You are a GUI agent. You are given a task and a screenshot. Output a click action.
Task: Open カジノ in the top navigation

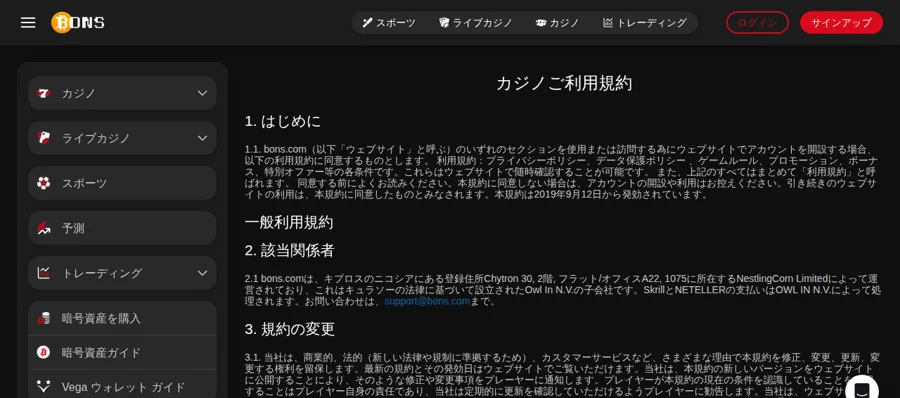[x=557, y=23]
